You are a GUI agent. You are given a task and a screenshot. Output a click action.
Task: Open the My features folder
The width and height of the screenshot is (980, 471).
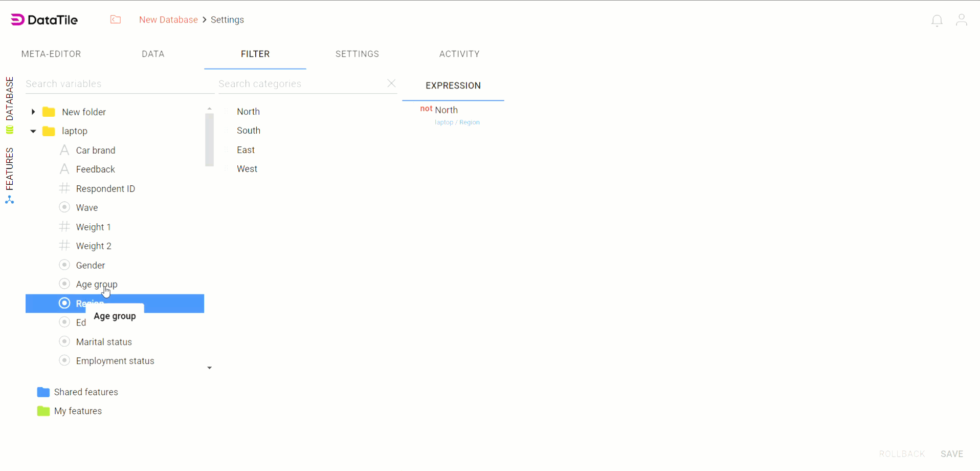(x=78, y=411)
